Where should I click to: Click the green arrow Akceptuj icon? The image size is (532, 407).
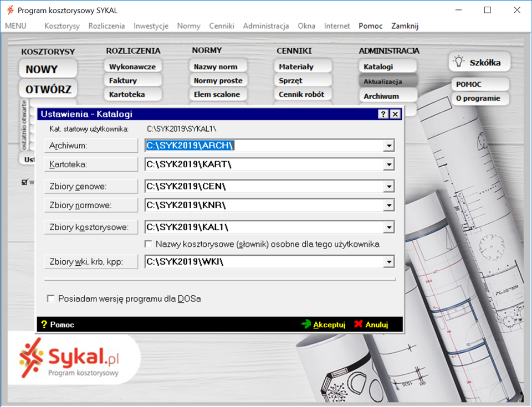point(306,324)
